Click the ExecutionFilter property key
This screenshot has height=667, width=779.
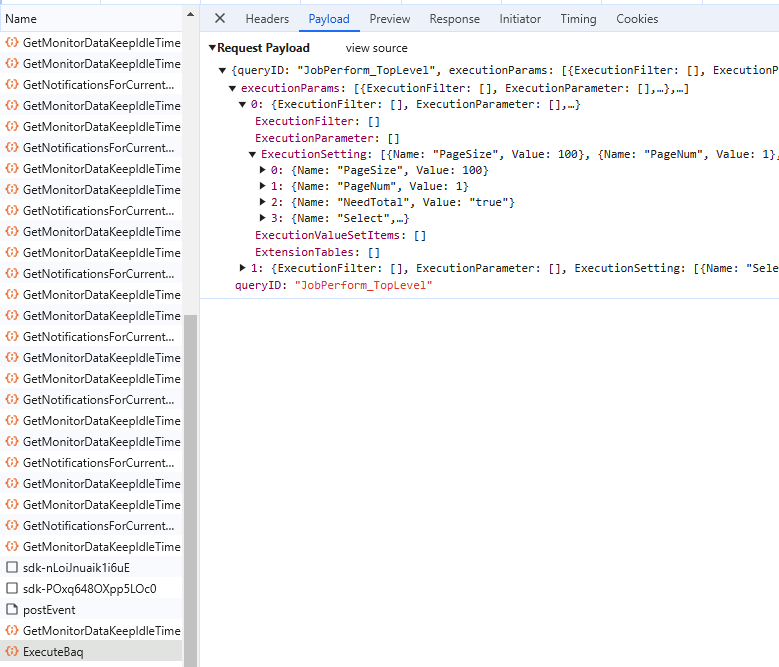click(x=304, y=122)
